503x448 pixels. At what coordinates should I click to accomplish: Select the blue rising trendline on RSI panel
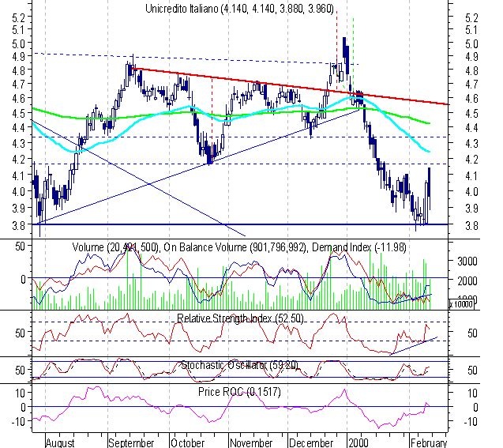pyautogui.click(x=413, y=346)
